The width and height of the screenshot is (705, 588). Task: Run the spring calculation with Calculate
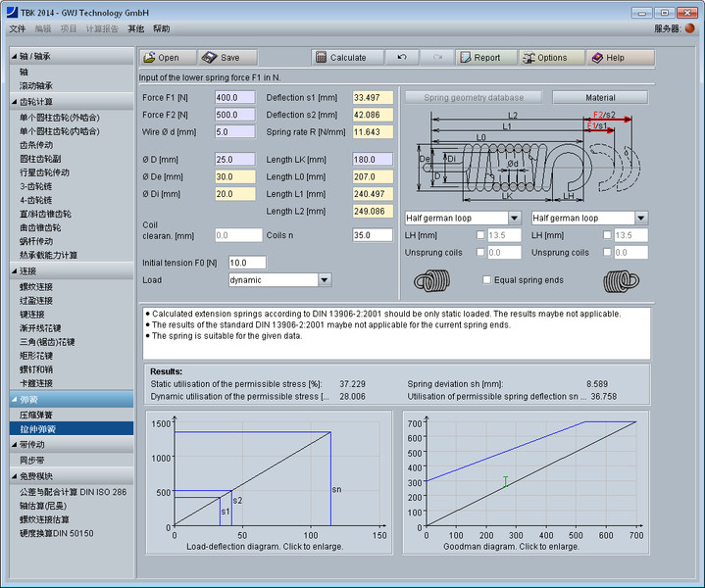pyautogui.click(x=345, y=58)
